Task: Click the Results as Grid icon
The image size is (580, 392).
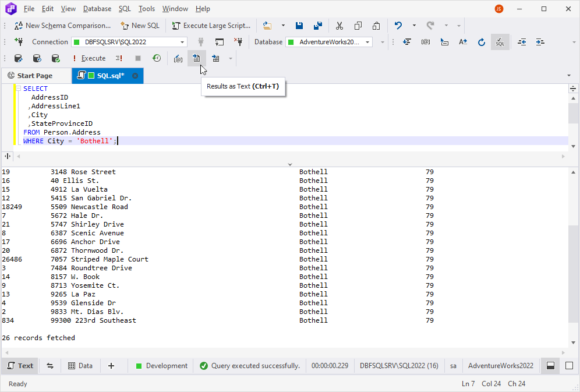Action: [215, 58]
